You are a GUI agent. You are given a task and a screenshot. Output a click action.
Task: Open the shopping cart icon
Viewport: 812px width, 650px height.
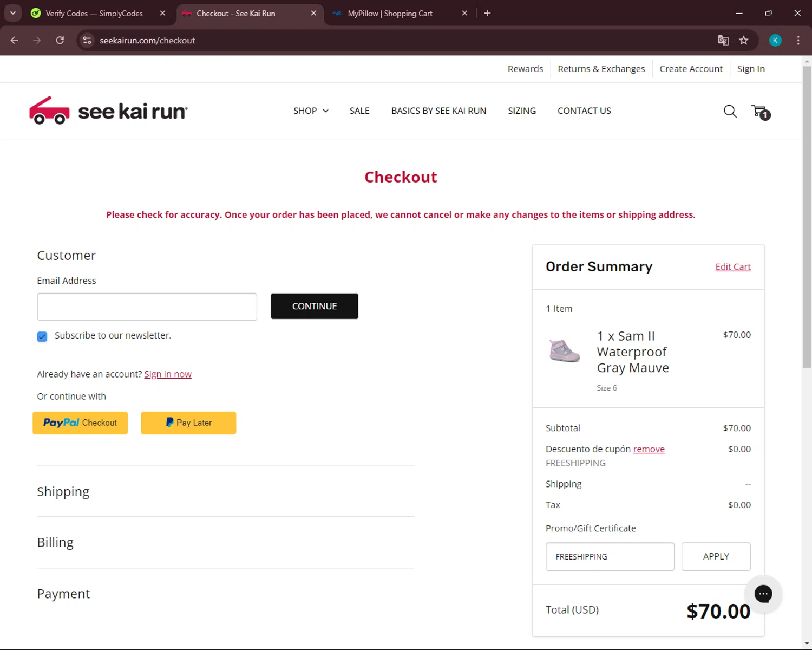[x=761, y=112]
